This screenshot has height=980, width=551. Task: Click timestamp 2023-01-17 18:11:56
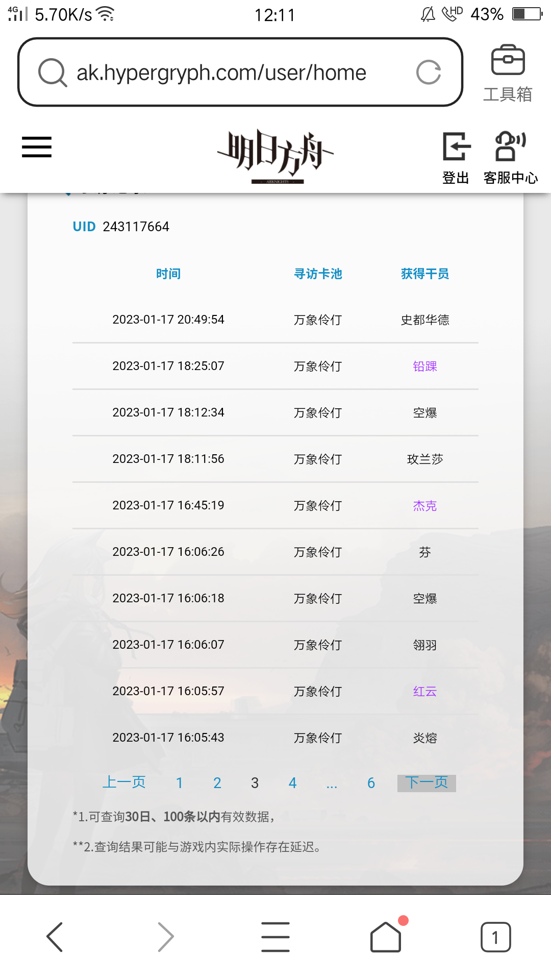pos(168,459)
